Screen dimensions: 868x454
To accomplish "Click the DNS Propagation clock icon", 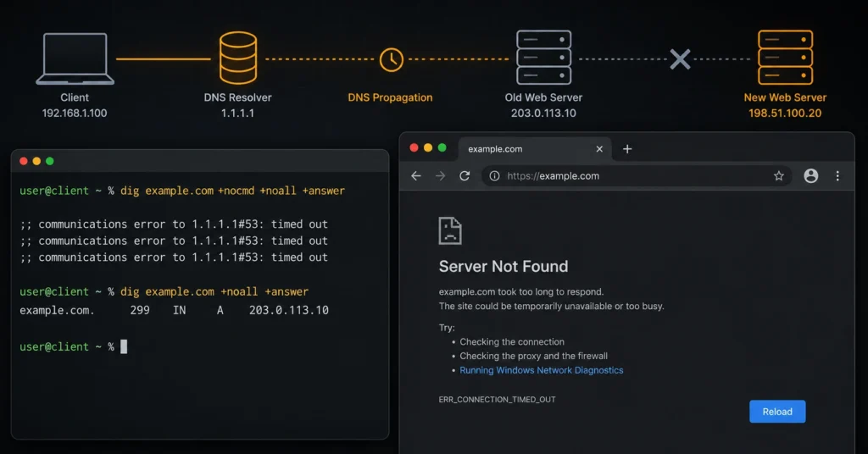I will coord(392,59).
